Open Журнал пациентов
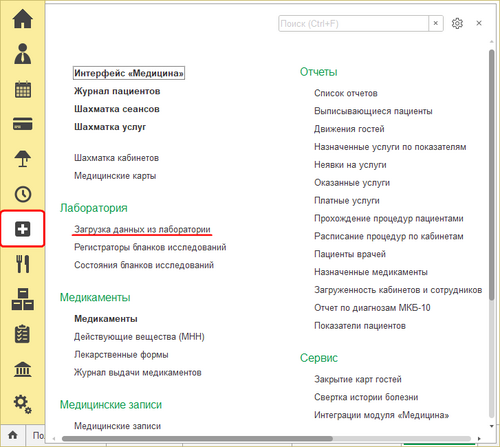 (x=117, y=91)
